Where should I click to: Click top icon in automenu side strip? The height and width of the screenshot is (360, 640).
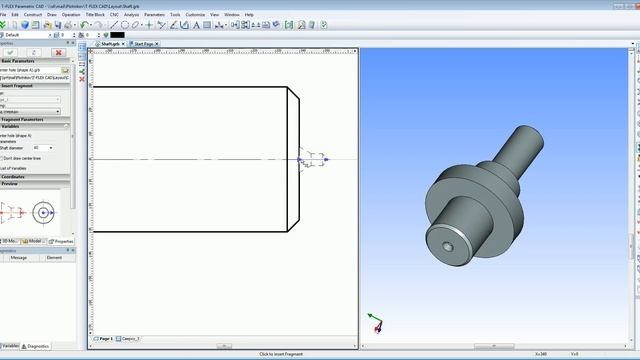(82, 47)
